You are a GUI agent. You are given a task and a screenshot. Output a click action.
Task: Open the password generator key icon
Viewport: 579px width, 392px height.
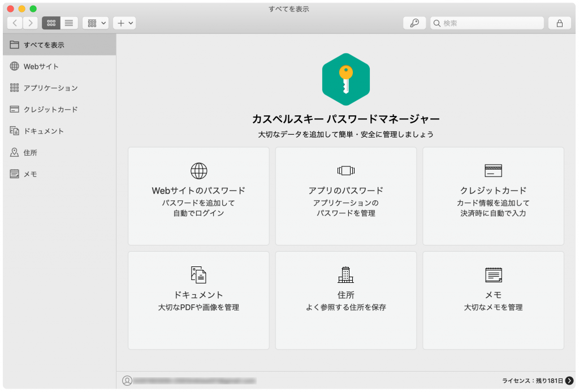[x=414, y=23]
